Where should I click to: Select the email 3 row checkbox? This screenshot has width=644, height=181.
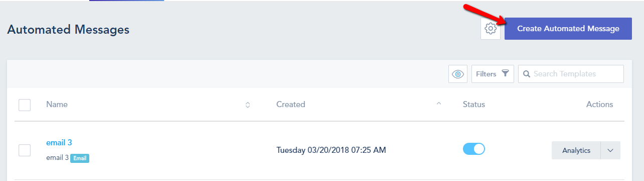pos(25,150)
